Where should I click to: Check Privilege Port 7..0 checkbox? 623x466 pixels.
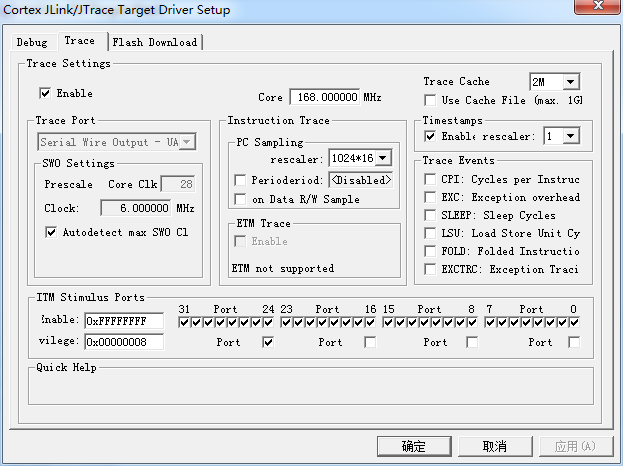[574, 342]
